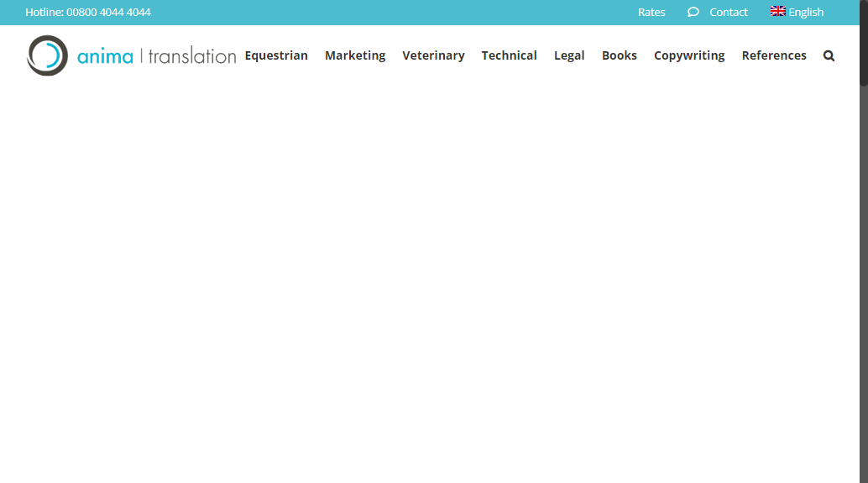This screenshot has height=483, width=868.
Task: Click the translation wordmark in the logo
Action: coord(192,56)
